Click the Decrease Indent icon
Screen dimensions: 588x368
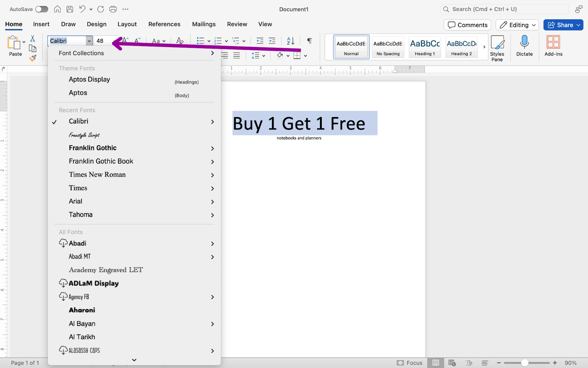coord(260,41)
